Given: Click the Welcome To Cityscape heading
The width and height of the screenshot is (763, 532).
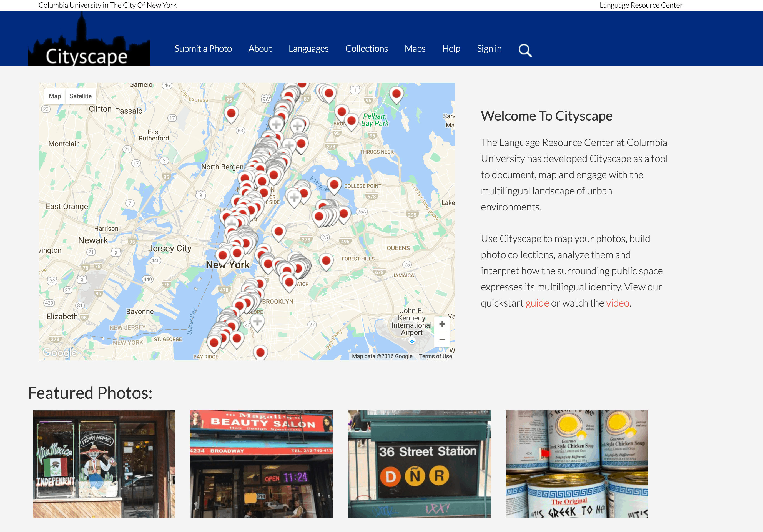Looking at the screenshot, I should (x=546, y=116).
